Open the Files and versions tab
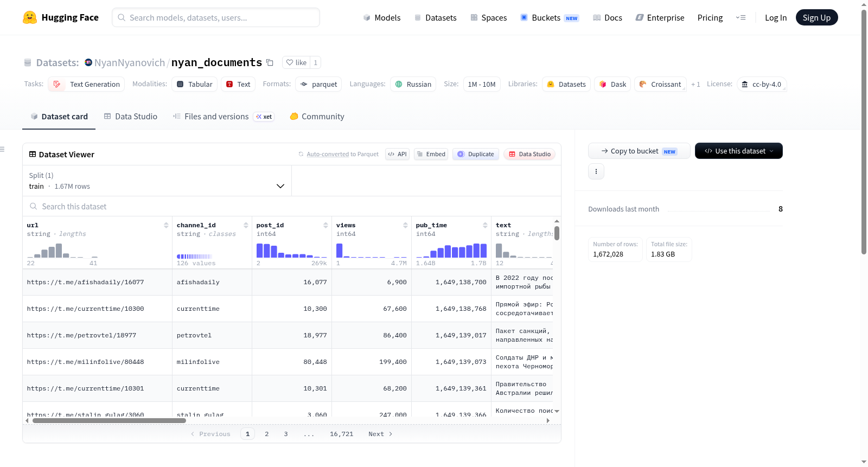868x467 pixels. coord(224,116)
